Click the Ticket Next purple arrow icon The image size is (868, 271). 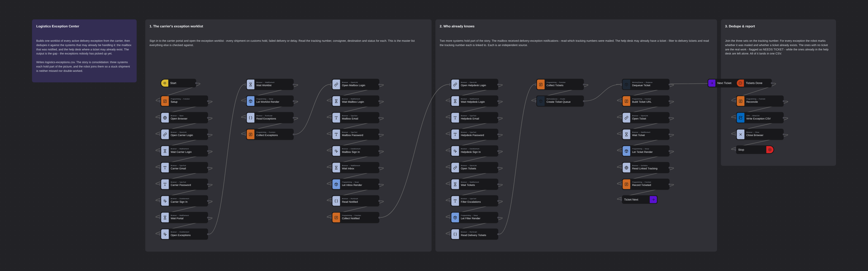coord(653,200)
